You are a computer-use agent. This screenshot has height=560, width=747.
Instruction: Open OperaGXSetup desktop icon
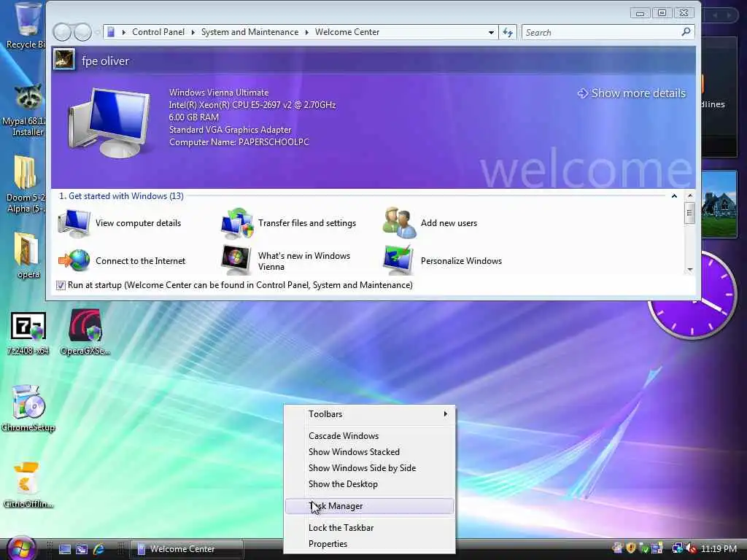[x=85, y=332]
